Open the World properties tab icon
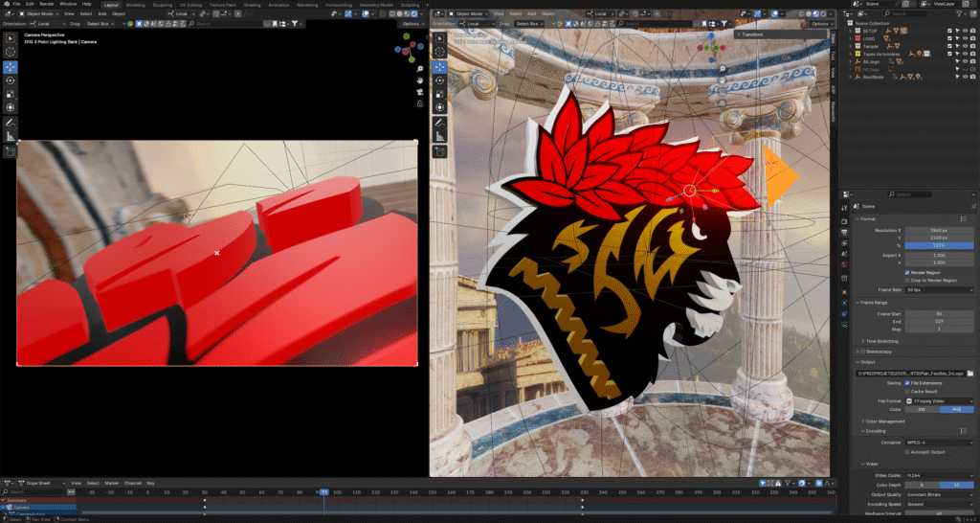Viewport: 980px width, 523px height. point(844,264)
